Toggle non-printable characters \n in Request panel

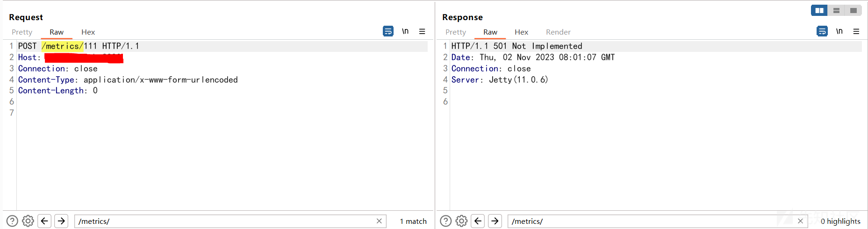pos(405,31)
